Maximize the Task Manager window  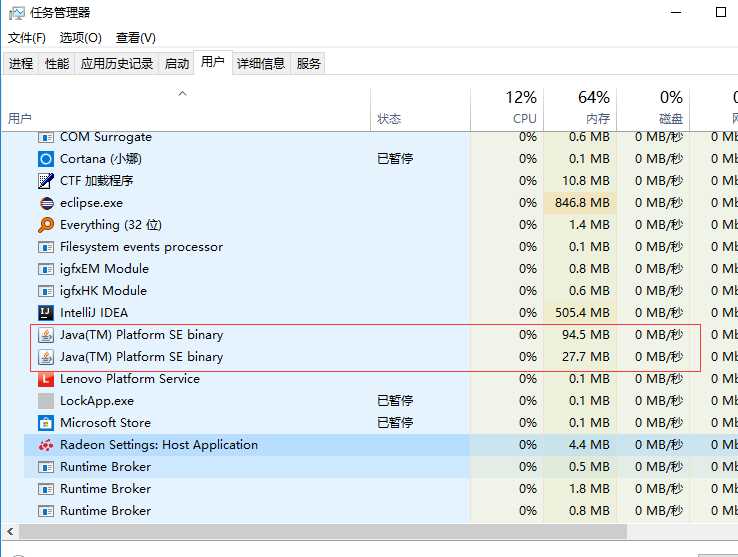[721, 12]
